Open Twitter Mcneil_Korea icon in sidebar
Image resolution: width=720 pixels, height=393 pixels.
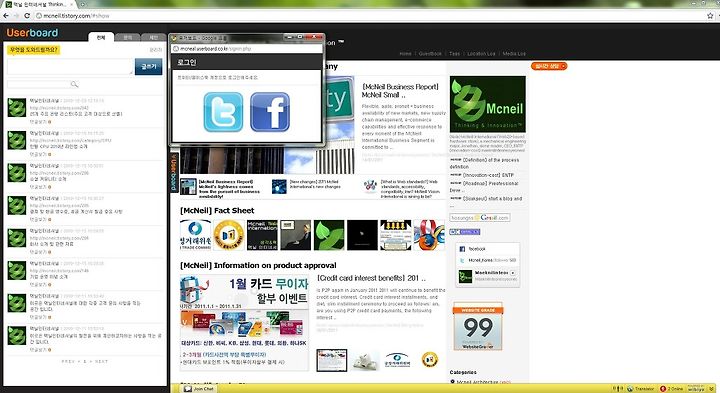(x=462, y=260)
